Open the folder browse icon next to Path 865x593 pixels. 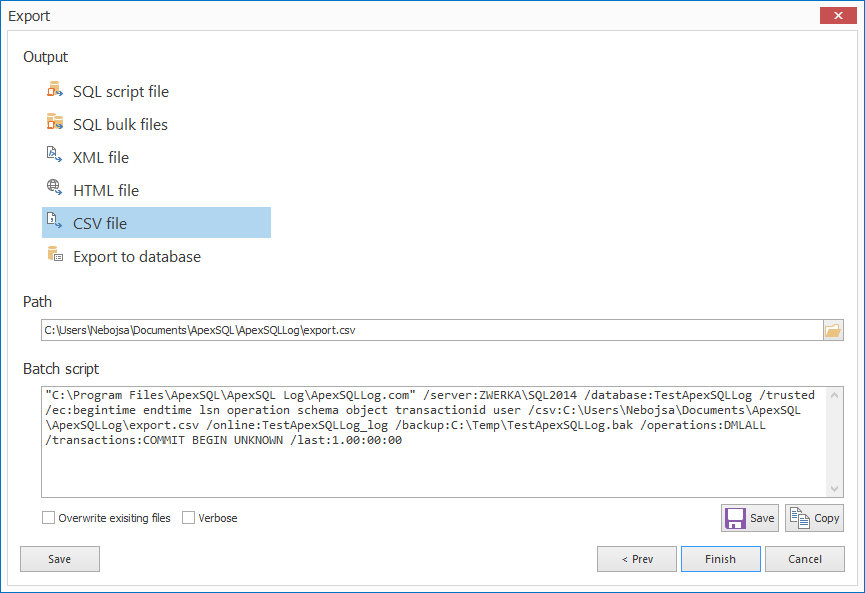click(833, 329)
